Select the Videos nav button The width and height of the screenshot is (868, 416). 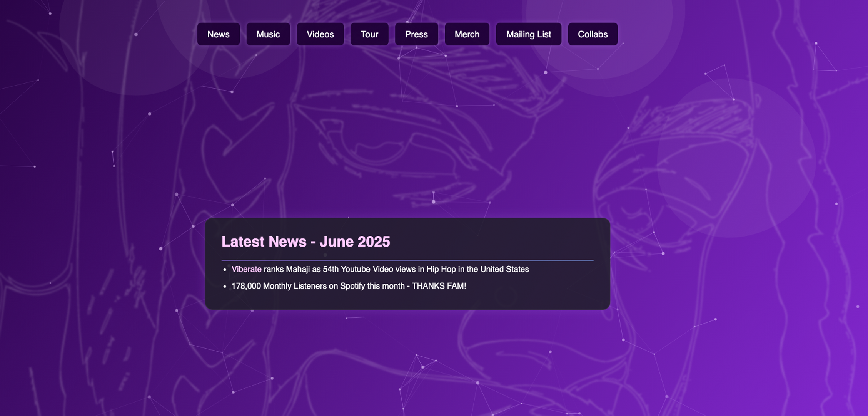(320, 34)
